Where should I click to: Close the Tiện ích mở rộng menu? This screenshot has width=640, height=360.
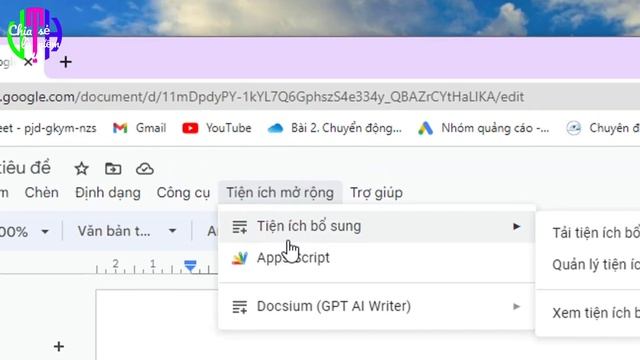point(280,193)
